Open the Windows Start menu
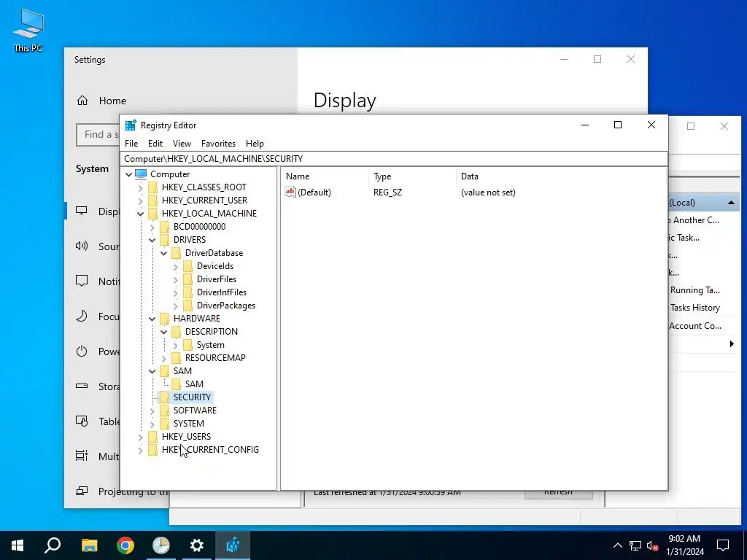 pos(18,545)
